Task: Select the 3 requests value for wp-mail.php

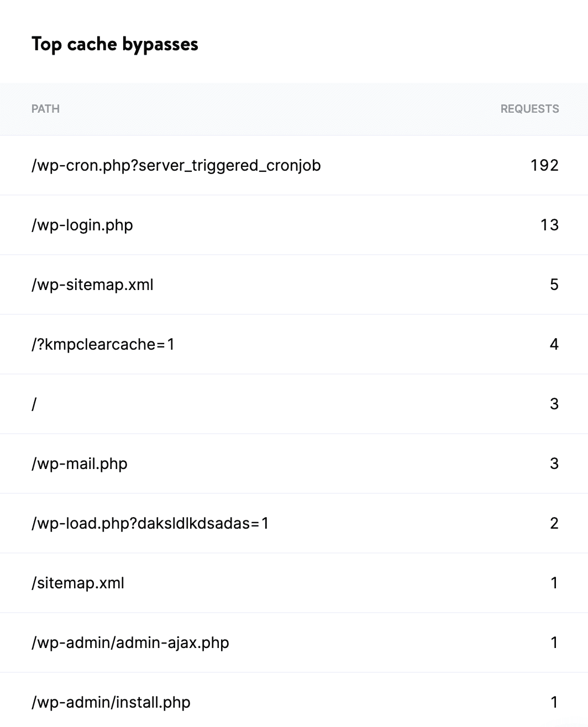Action: pos(555,463)
